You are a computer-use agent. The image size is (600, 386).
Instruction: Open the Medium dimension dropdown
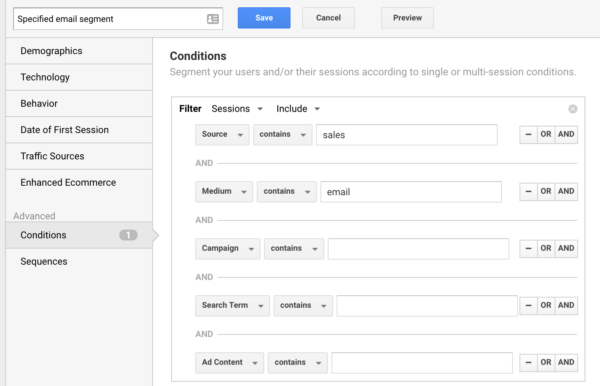coord(224,192)
